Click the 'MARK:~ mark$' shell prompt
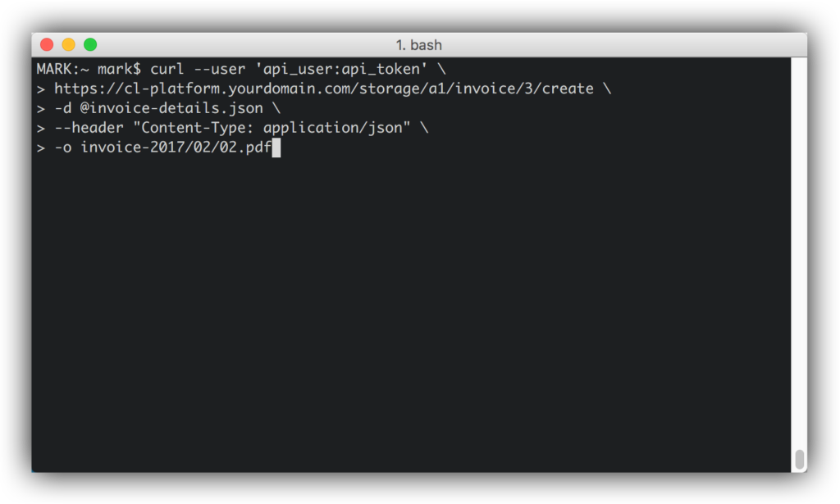 [89, 69]
